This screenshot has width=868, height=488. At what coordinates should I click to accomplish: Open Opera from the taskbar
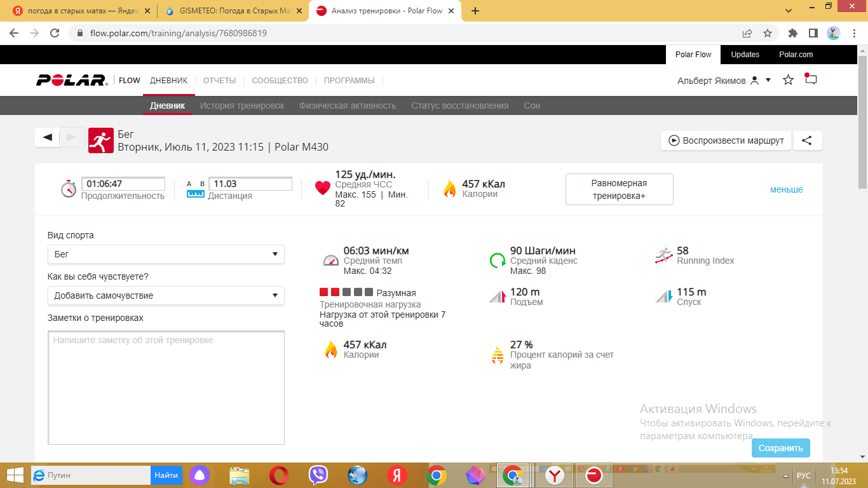[x=278, y=475]
